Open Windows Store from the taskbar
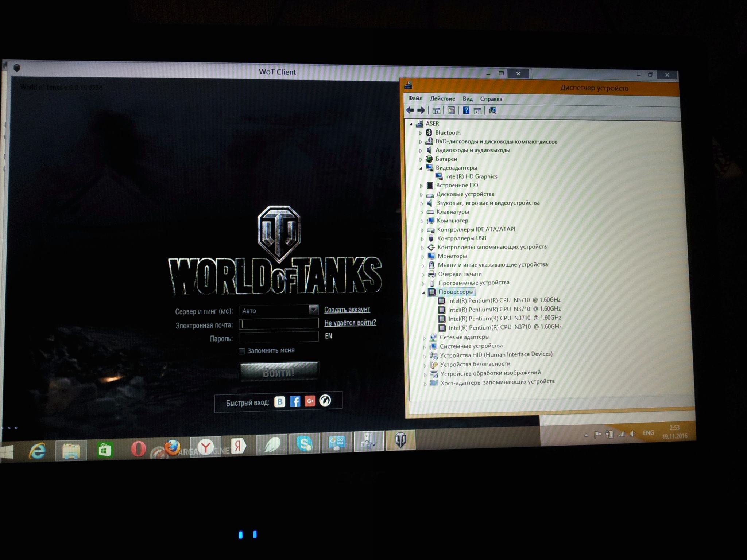 tap(105, 450)
